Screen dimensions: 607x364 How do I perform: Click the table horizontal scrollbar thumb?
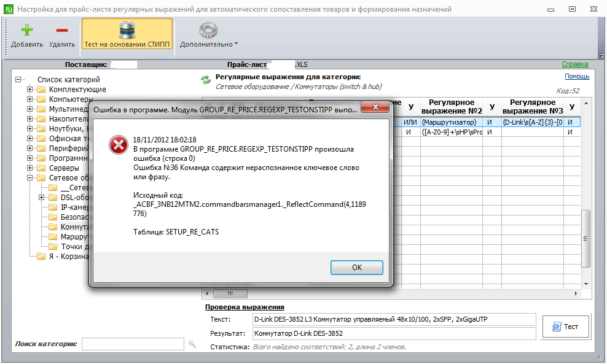[230, 293]
